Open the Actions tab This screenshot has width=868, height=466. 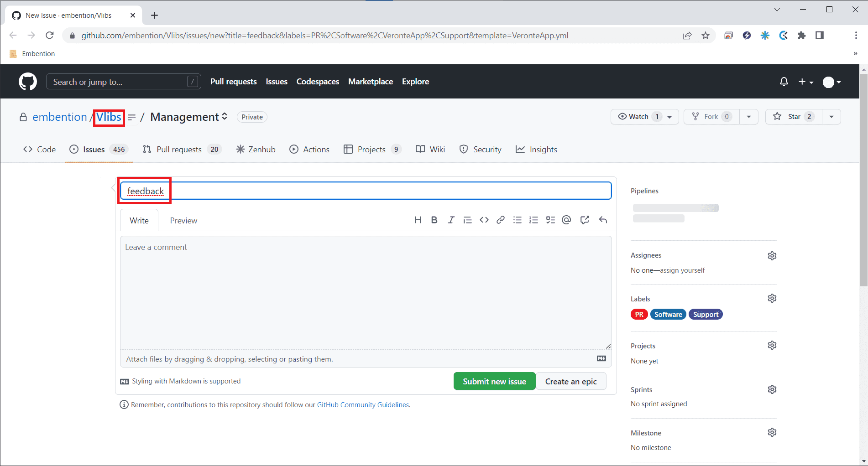pyautogui.click(x=309, y=150)
